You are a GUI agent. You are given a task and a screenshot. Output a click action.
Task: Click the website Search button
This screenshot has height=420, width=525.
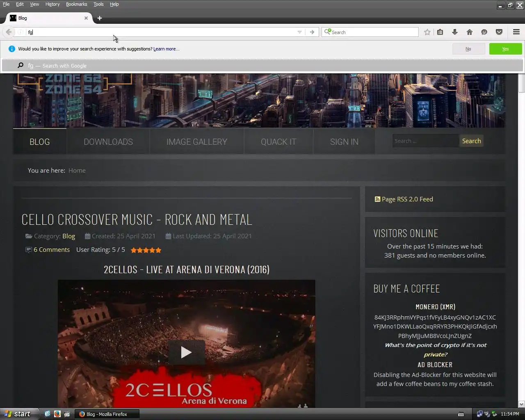tap(471, 141)
